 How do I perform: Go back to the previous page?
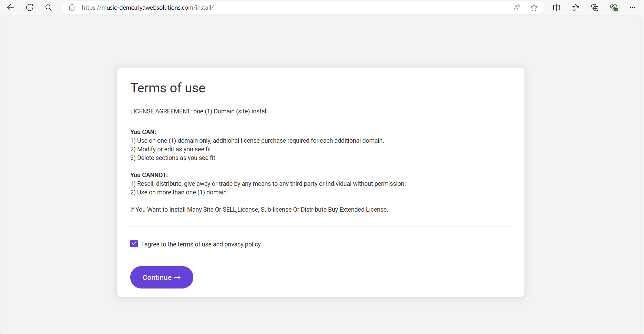coord(11,8)
